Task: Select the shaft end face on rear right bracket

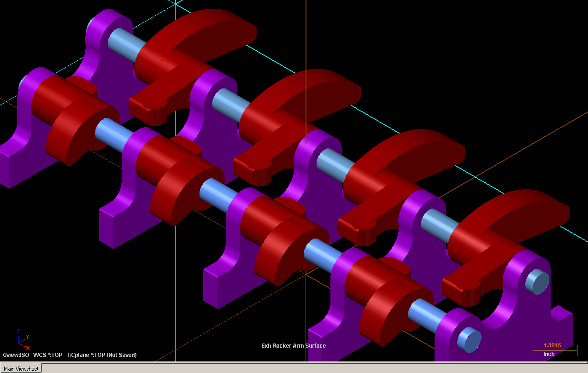Action: pos(537,282)
